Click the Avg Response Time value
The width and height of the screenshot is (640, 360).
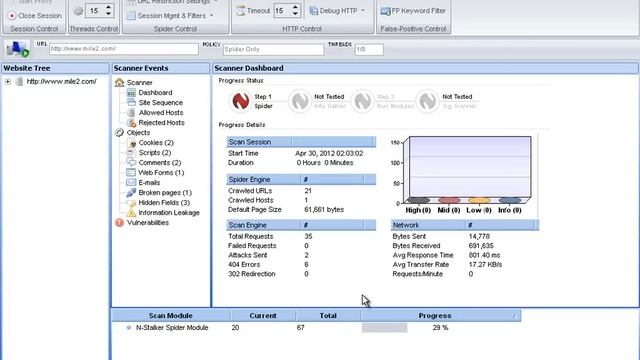pos(484,255)
